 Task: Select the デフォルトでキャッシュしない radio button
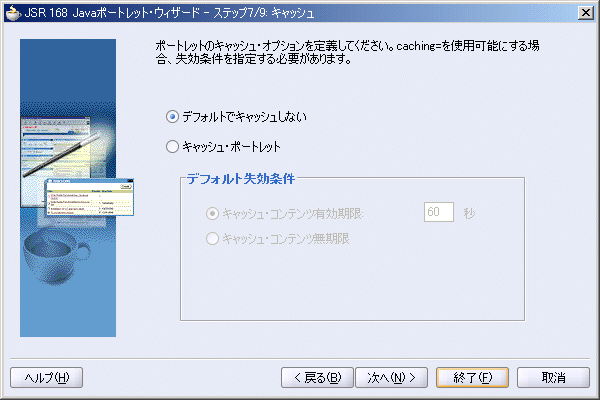[x=173, y=116]
